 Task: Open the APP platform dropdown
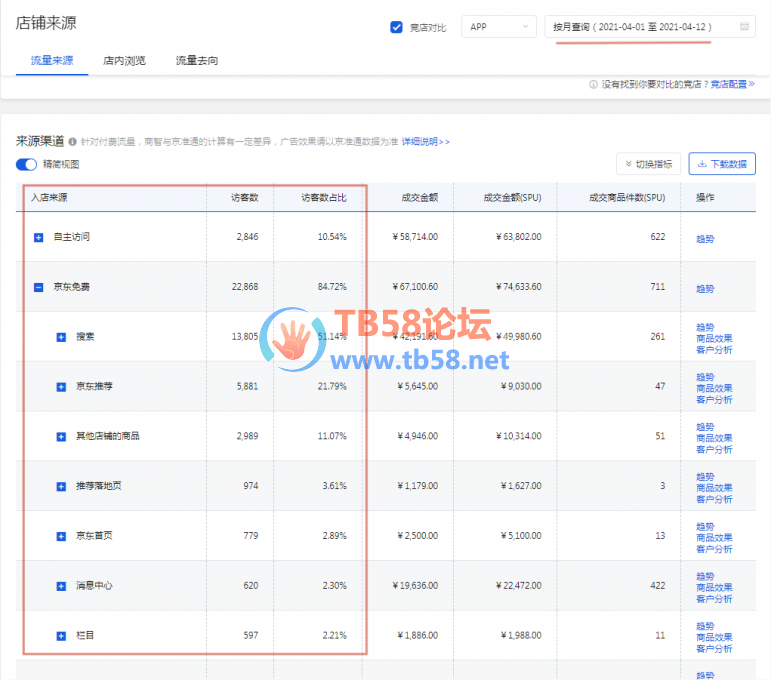click(x=499, y=27)
